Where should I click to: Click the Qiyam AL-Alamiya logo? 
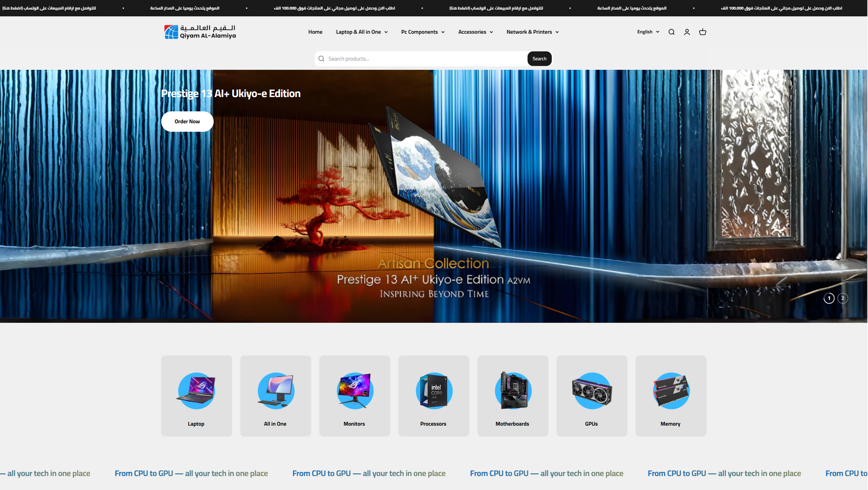[x=200, y=32]
